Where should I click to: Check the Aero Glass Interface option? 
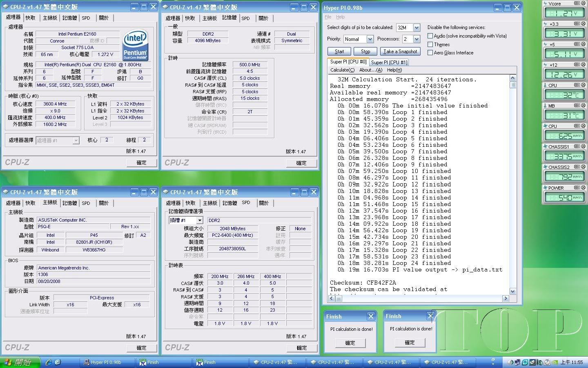tap(430, 52)
